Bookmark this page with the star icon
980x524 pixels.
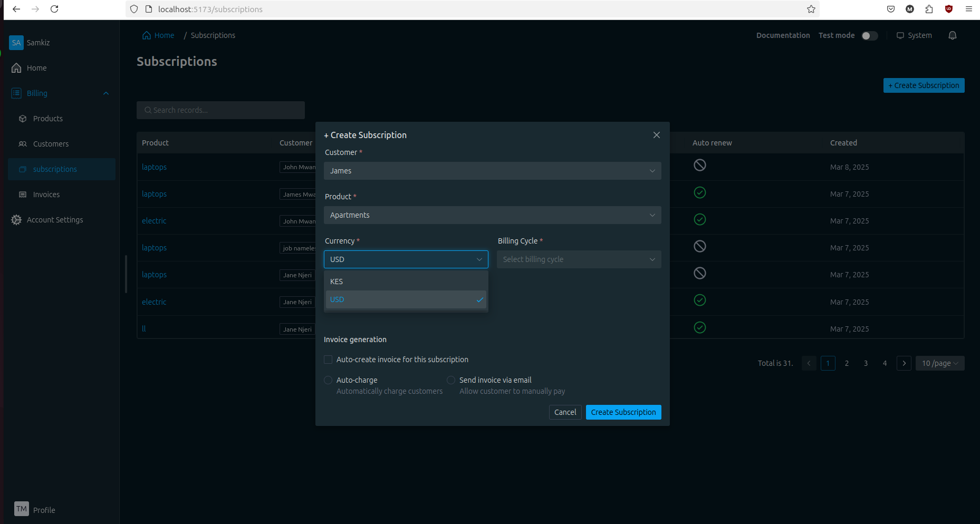(811, 9)
